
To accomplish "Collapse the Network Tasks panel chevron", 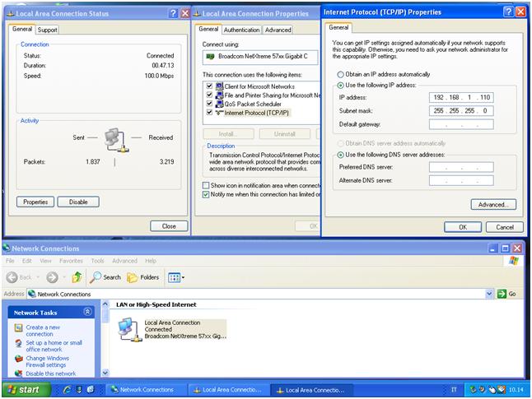I will (x=87, y=312).
